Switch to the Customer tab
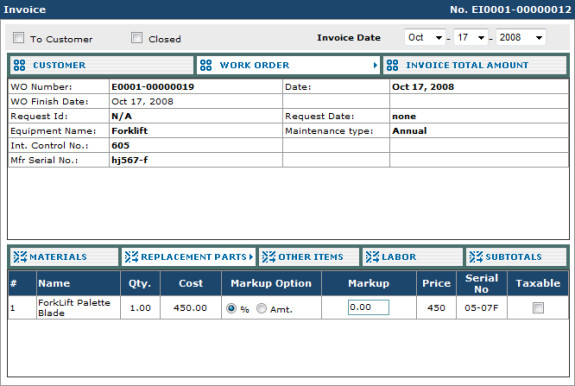Screen dimensions: 575x386 click(x=102, y=65)
